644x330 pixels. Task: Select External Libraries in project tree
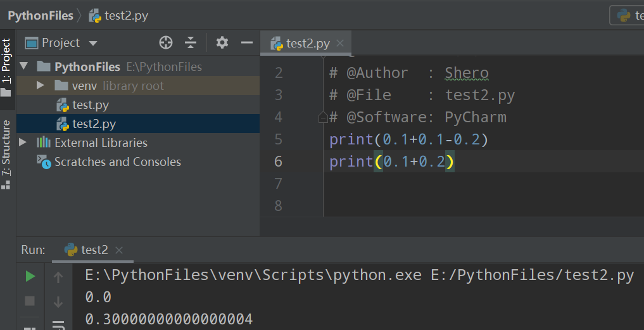(x=101, y=143)
